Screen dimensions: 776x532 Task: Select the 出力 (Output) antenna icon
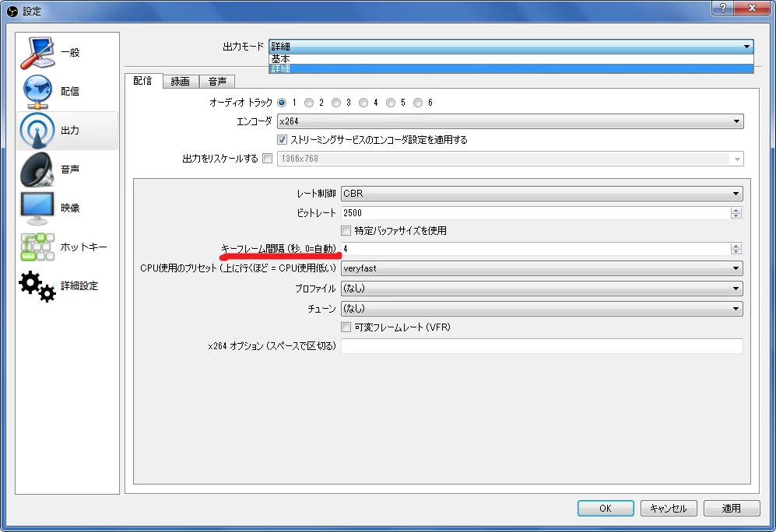pyautogui.click(x=37, y=131)
